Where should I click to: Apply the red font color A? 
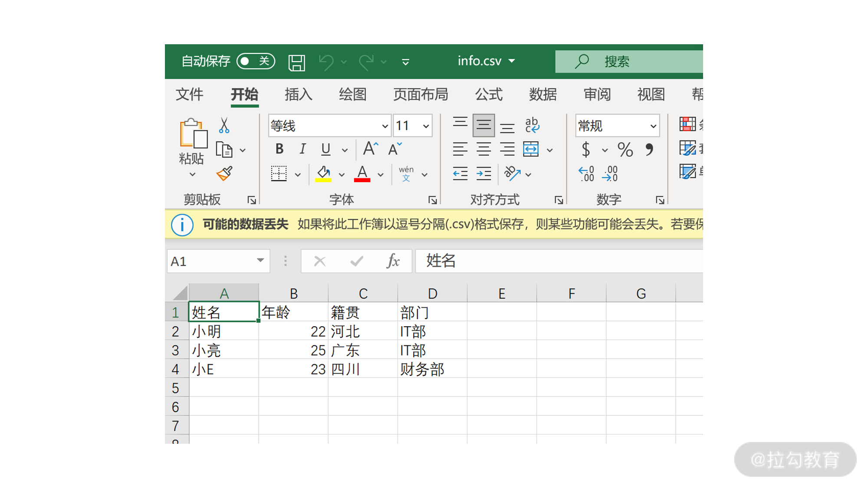click(x=362, y=174)
